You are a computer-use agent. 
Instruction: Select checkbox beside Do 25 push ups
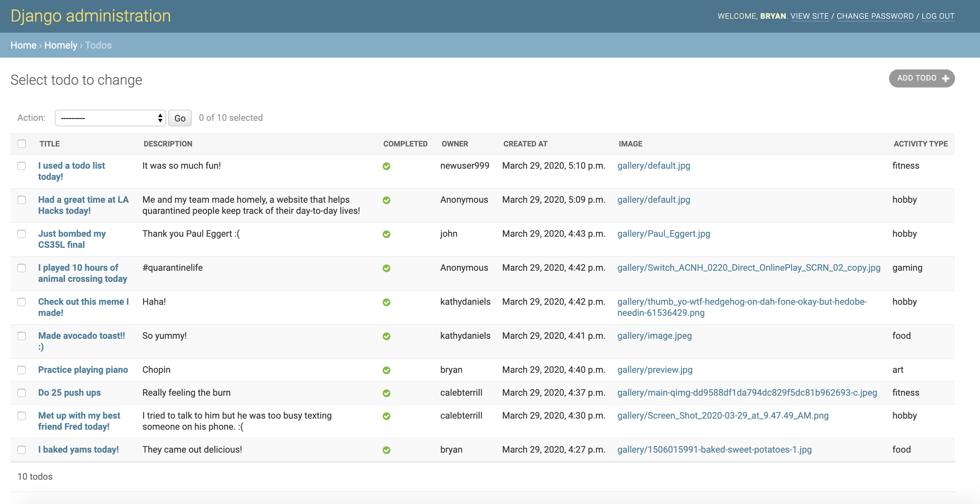(x=22, y=393)
